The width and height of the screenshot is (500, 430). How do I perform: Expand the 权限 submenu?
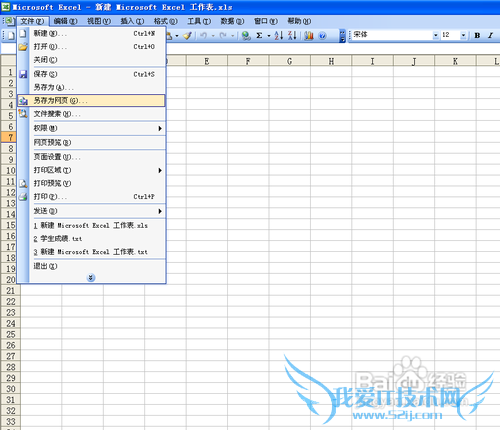[91, 128]
